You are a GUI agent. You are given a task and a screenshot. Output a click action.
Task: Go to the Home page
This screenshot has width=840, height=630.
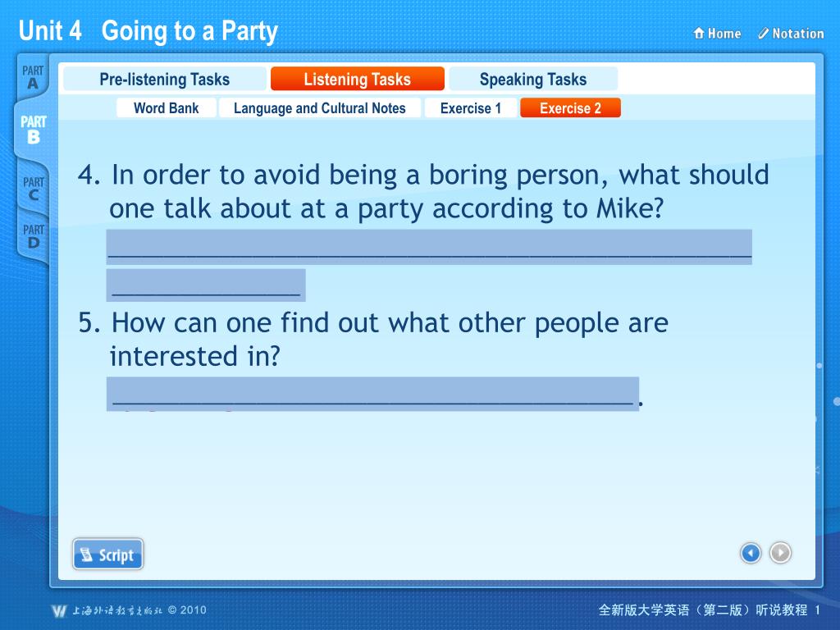pos(717,34)
